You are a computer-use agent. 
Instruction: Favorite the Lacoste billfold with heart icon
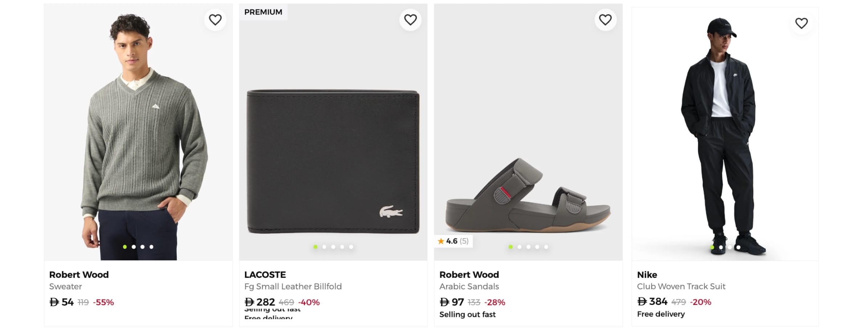410,20
